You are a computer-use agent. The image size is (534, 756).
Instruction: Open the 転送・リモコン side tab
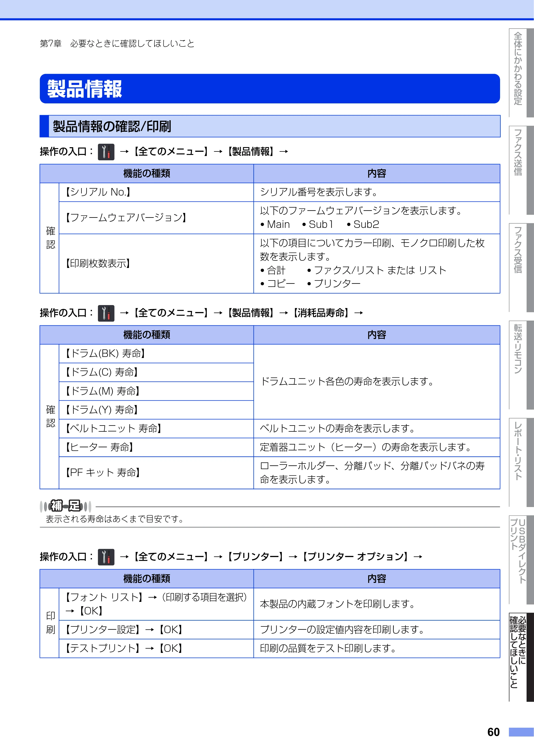click(521, 365)
